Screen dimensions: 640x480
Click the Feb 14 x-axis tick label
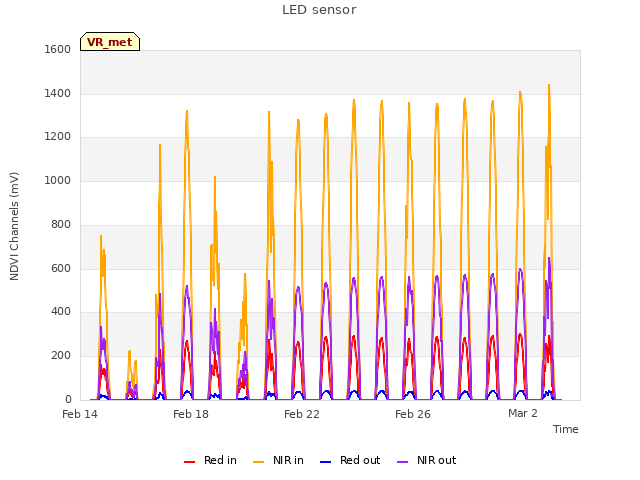[x=80, y=414]
